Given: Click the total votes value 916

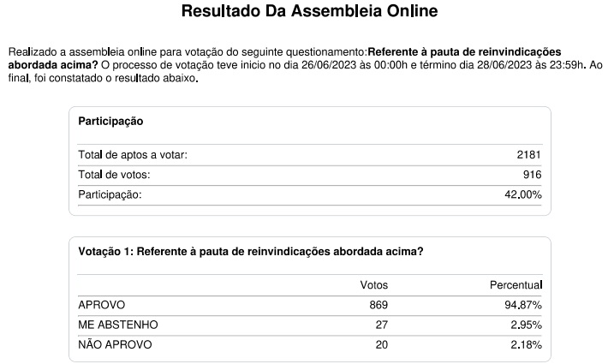Looking at the screenshot, I should coord(533,175).
